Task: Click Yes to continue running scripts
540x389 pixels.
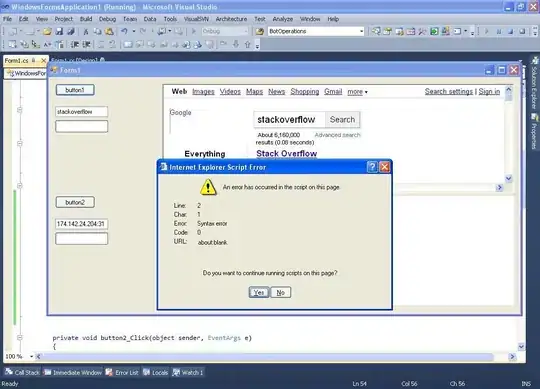Action: [259, 293]
